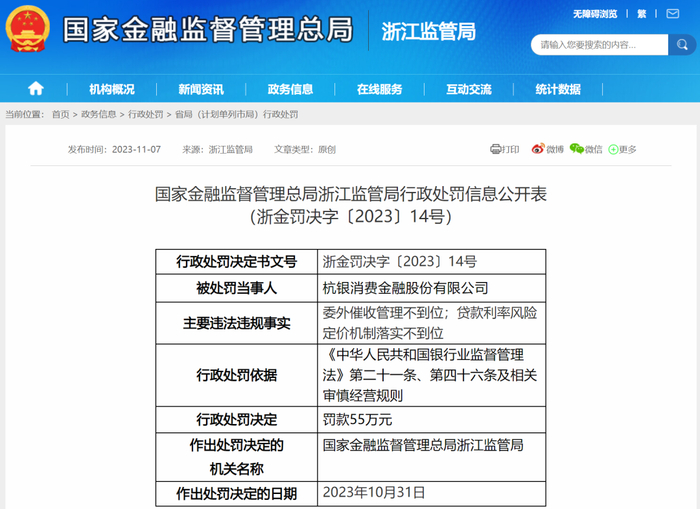Click the 浙江监管局 header title
Screen dimensions: 700x509
(x=429, y=31)
